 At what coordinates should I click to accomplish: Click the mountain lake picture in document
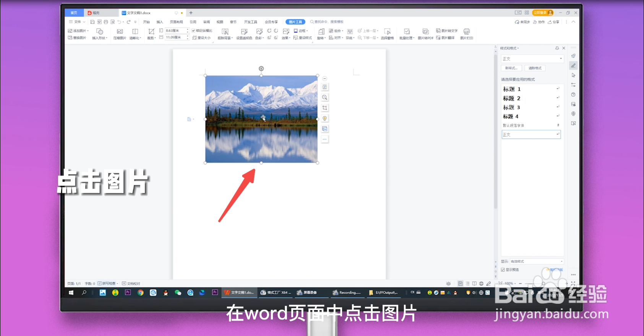[261, 119]
